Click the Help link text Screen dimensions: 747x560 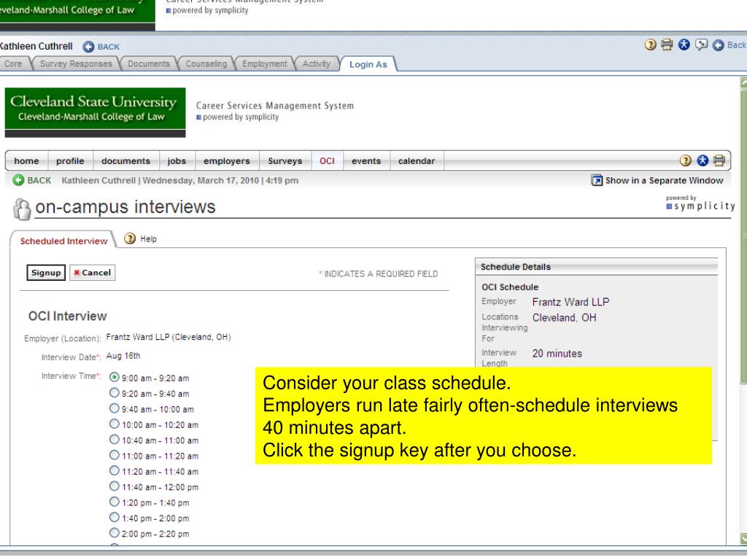148,239
